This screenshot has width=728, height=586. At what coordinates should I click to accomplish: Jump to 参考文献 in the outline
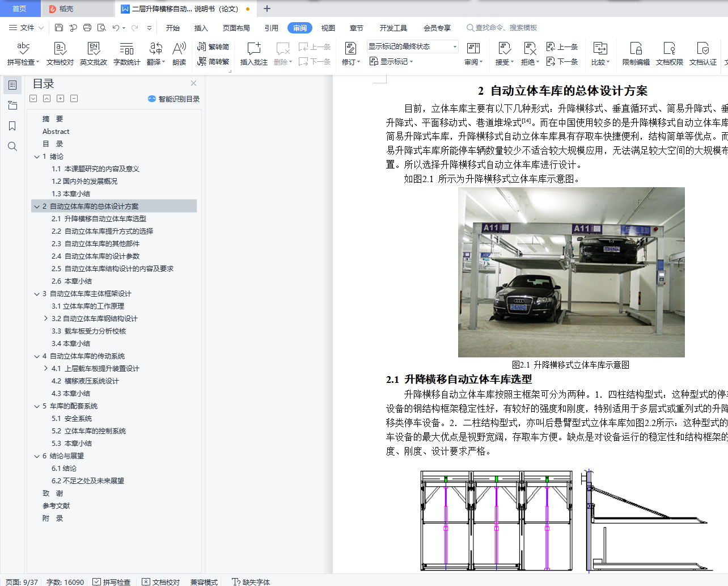pyautogui.click(x=56, y=506)
